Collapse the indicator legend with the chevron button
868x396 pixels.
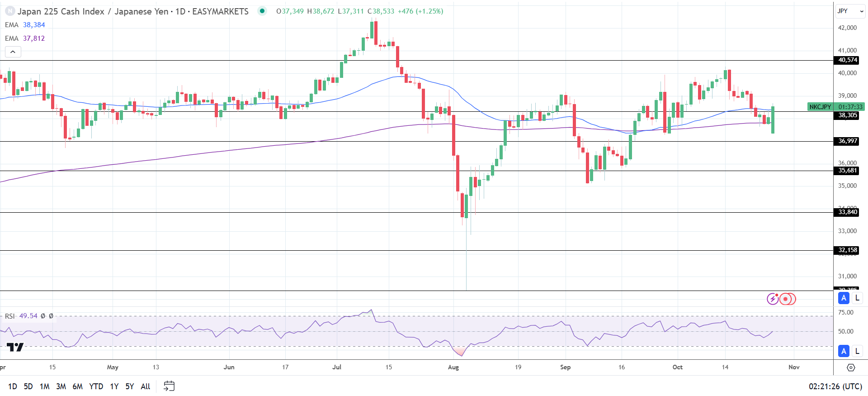pos(13,52)
